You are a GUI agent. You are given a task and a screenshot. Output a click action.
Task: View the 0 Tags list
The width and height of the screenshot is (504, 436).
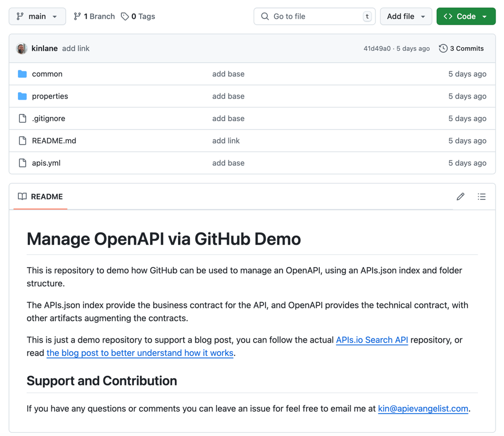tap(138, 16)
